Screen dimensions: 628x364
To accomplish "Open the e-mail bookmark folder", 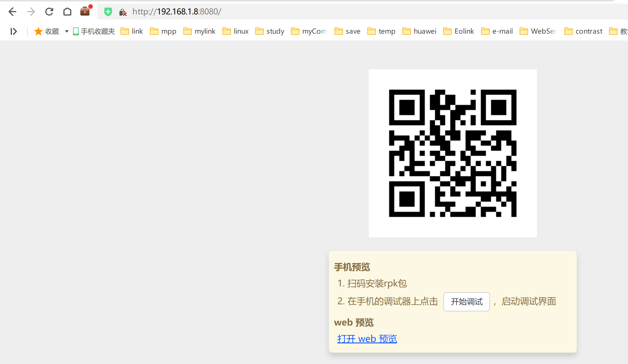I will 497,31.
